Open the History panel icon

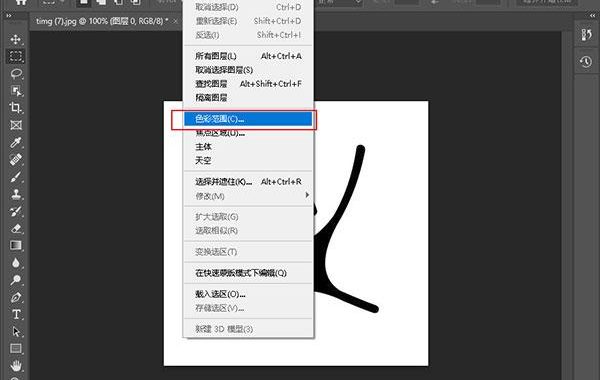click(x=586, y=62)
